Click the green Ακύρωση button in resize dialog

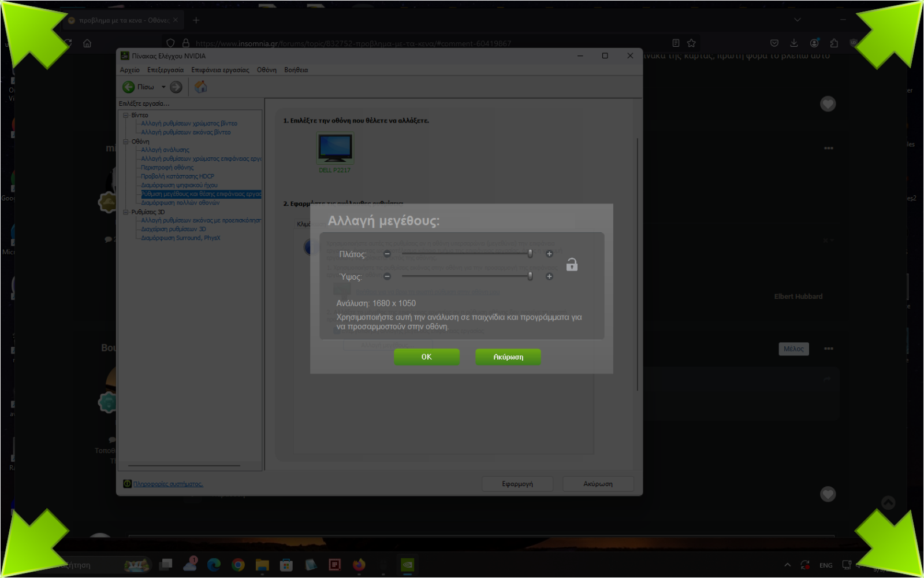508,357
